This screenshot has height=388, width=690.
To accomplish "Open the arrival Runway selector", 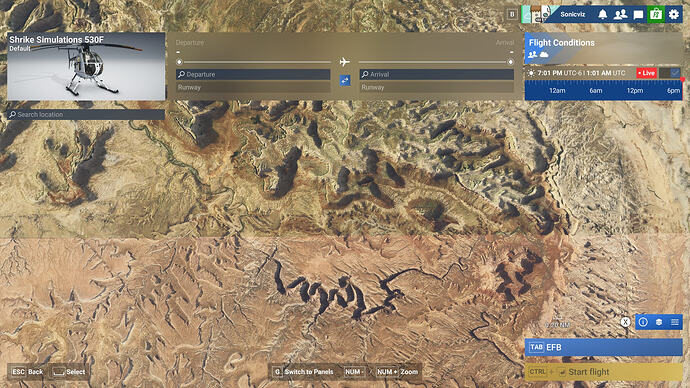I will tap(437, 87).
